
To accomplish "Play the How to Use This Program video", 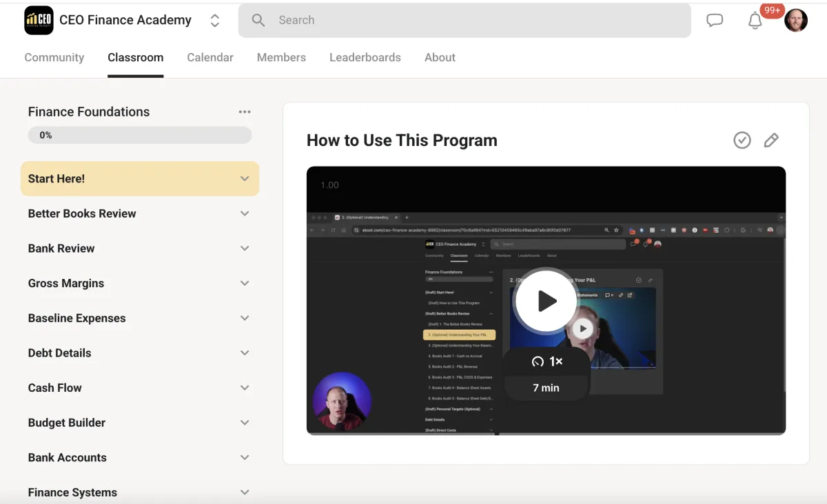I will tap(546, 300).
